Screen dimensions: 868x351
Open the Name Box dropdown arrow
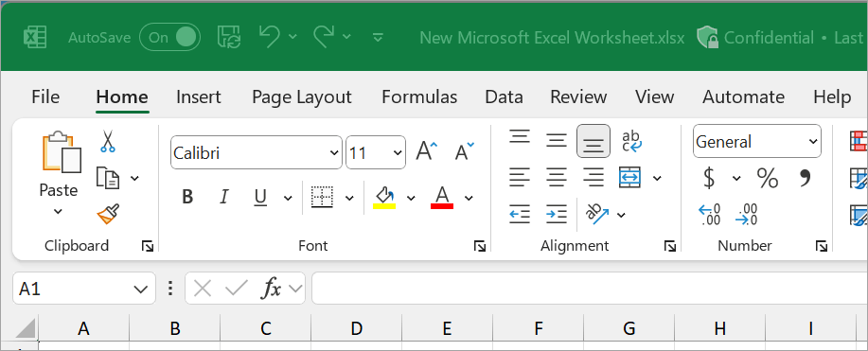[x=141, y=289]
